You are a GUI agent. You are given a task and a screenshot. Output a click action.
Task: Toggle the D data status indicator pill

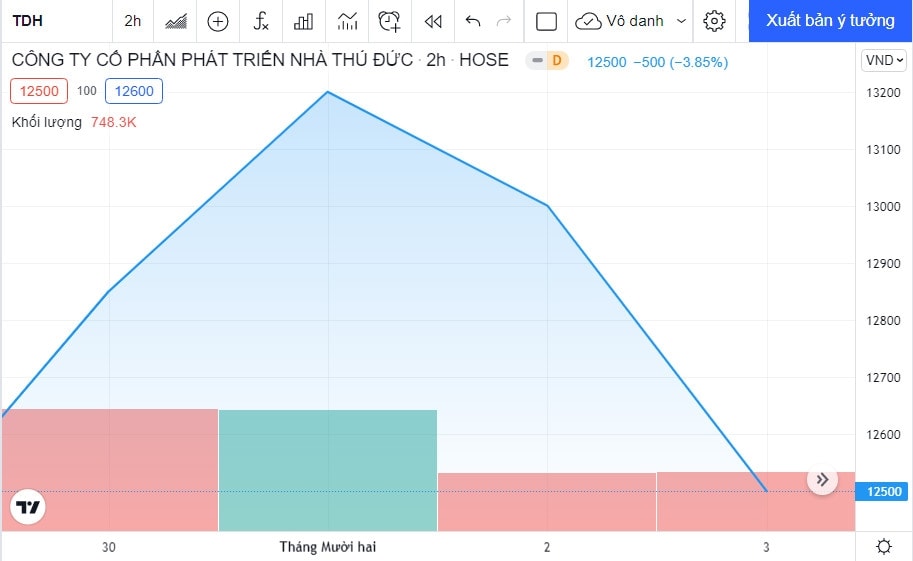point(547,61)
